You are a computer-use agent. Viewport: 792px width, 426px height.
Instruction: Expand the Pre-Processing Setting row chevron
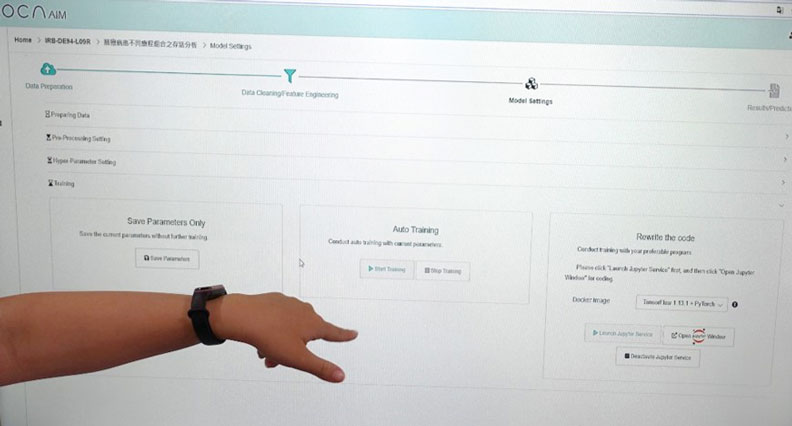[786, 136]
